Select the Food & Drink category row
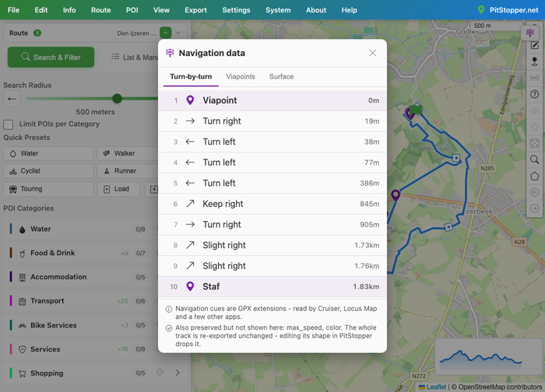 tap(81, 253)
